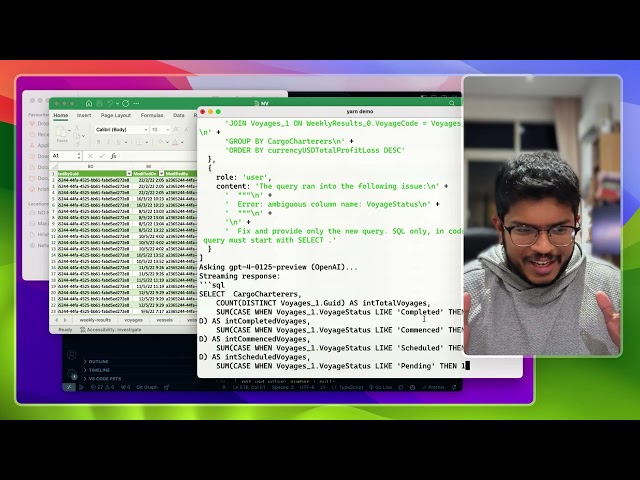This screenshot has width=640, height=480.
Task: Expand the Paste options arrow
Action: (69, 130)
